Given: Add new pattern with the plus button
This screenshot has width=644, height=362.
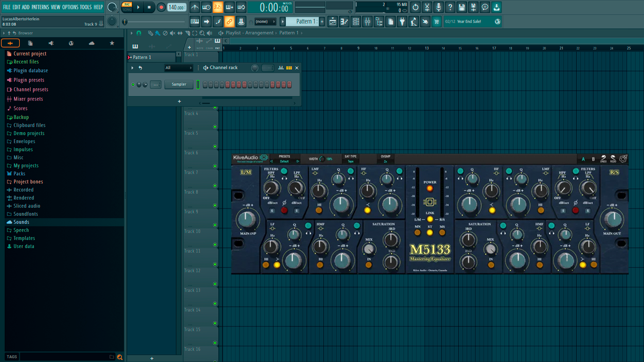Looking at the screenshot, I should coord(322,22).
